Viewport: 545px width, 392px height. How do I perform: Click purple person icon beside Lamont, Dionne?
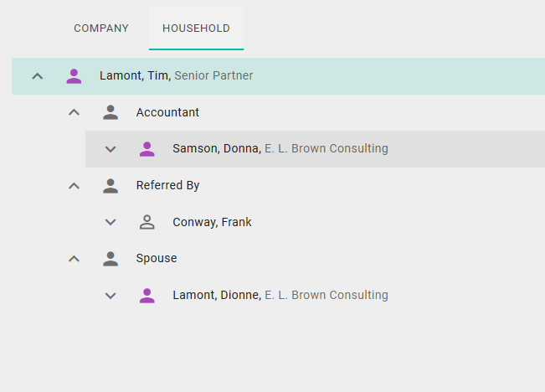click(x=147, y=295)
